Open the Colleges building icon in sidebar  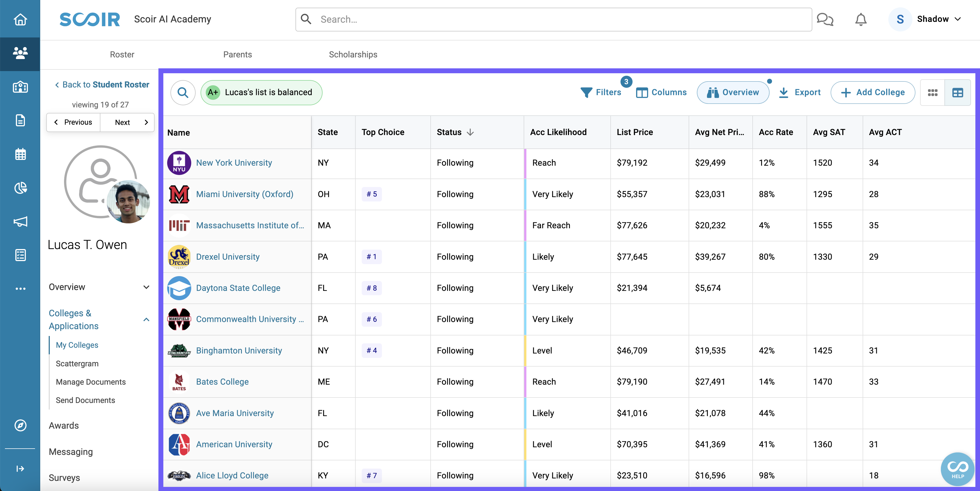pos(20,87)
